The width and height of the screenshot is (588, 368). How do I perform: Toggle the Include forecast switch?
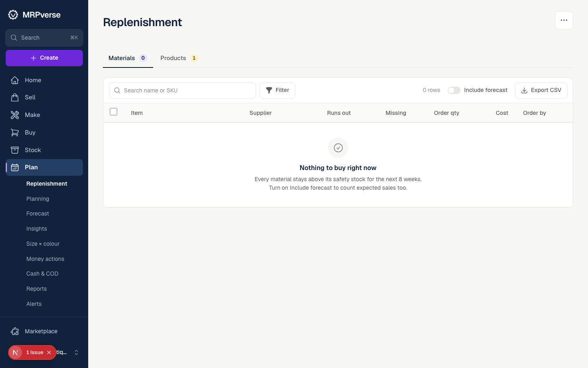tap(454, 90)
